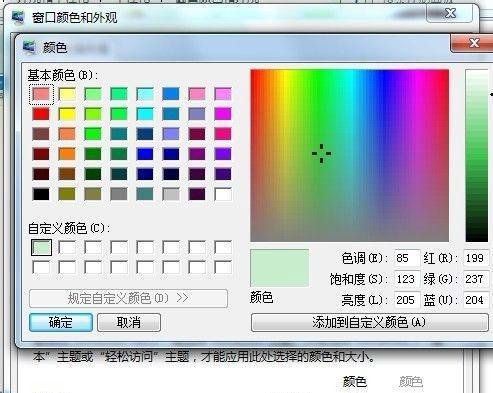Click the 色调(E): label text
Image resolution: width=493 pixels, height=393 pixels.
[x=365, y=258]
